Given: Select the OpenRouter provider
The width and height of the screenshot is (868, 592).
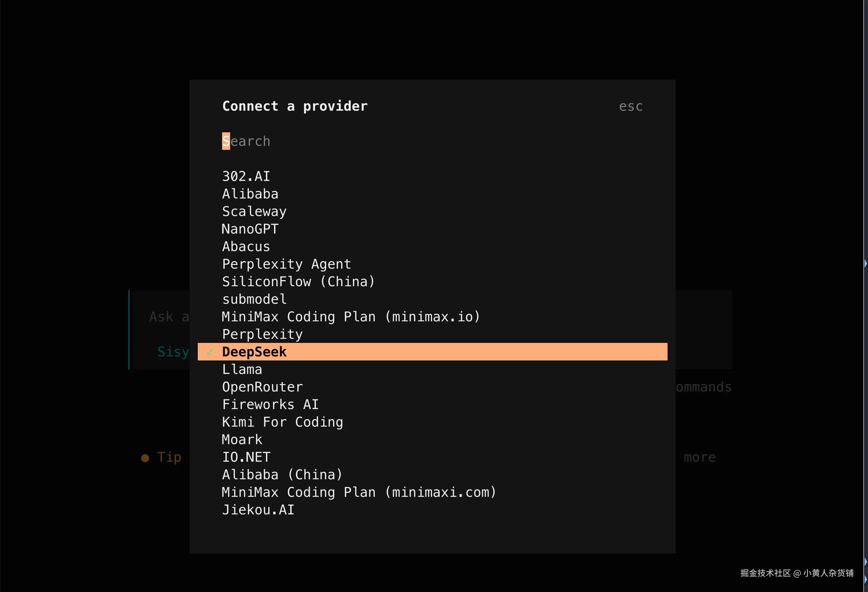Looking at the screenshot, I should coord(262,386).
